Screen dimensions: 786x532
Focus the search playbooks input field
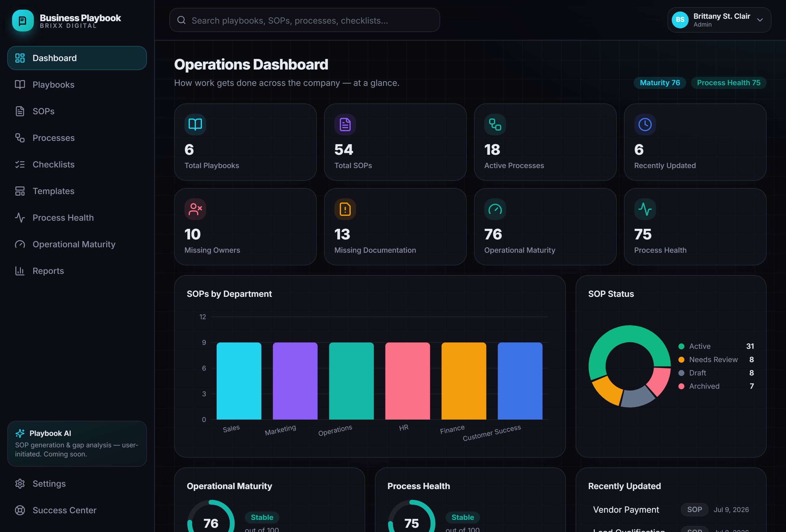(x=304, y=20)
